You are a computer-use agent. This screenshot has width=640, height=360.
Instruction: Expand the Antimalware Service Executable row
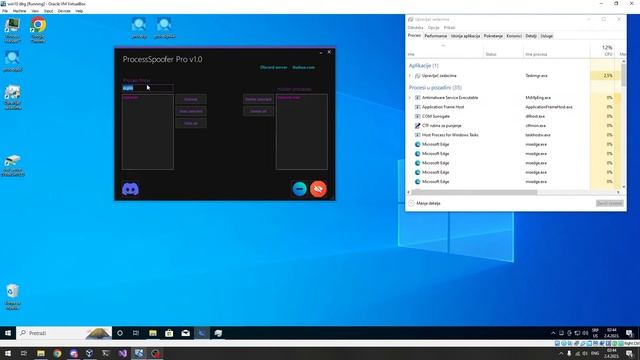[x=410, y=98]
